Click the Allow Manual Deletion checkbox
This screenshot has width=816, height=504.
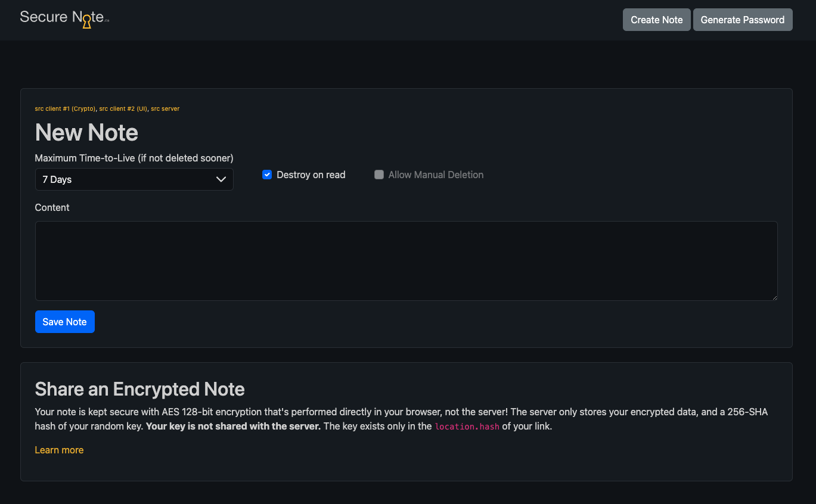coord(379,175)
